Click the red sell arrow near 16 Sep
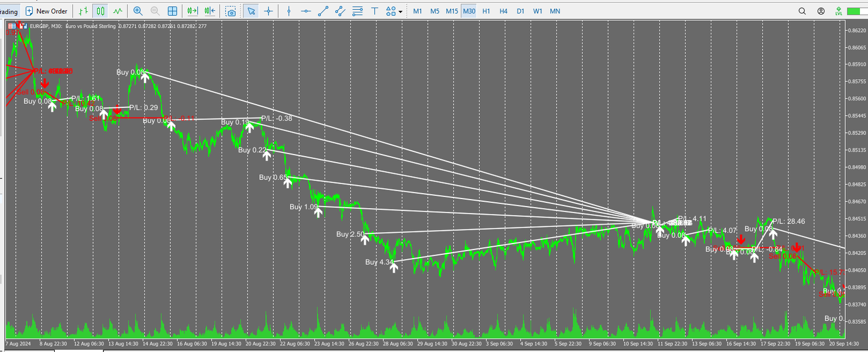The width and height of the screenshot is (868, 352). click(x=741, y=240)
